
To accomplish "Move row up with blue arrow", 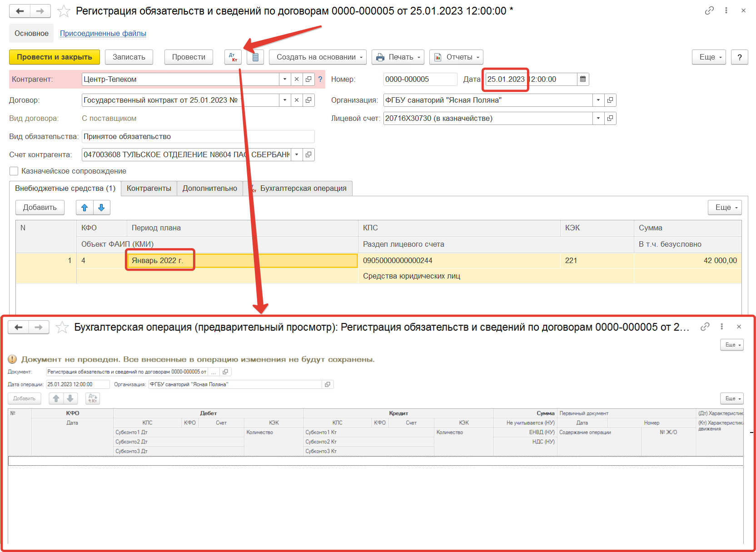I will click(85, 208).
